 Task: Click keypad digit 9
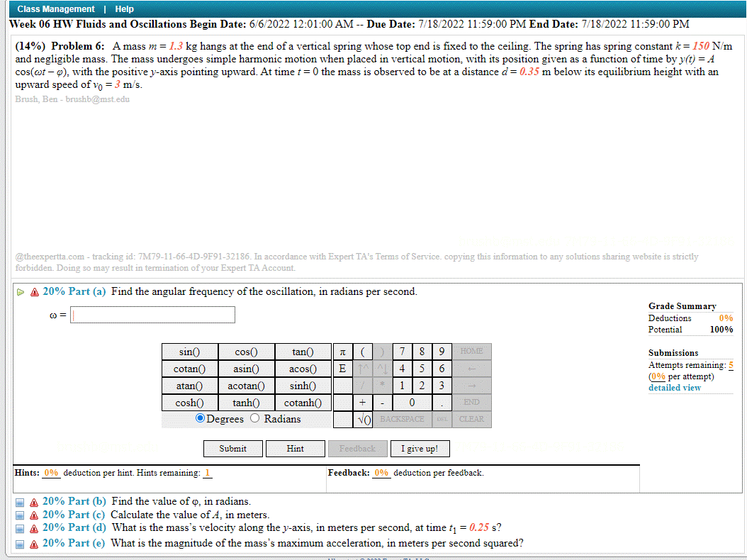pos(442,352)
